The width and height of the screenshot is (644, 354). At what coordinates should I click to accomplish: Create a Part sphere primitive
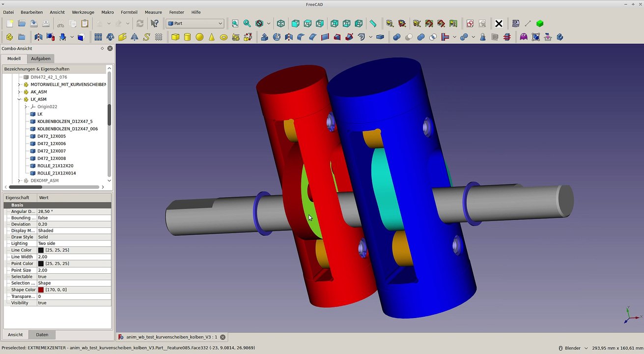(x=199, y=37)
